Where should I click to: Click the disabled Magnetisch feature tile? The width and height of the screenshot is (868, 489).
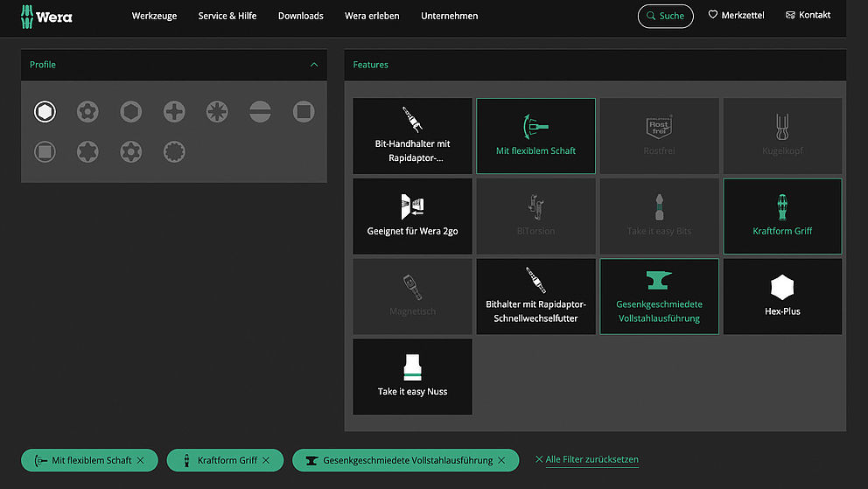[x=412, y=297]
